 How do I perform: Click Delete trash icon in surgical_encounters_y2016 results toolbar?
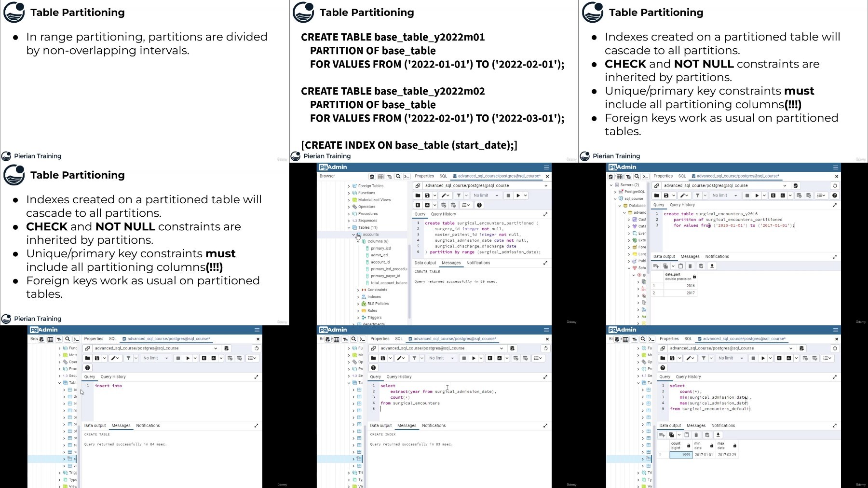[x=690, y=266]
